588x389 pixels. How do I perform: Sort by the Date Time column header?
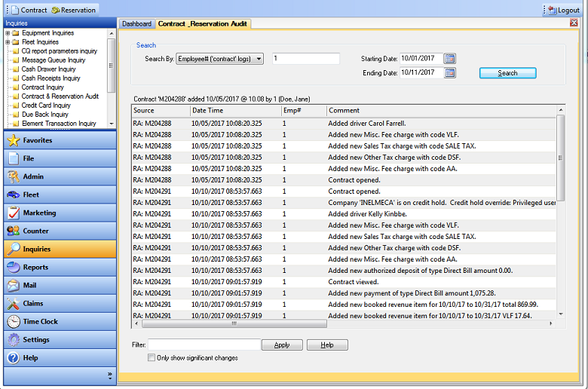click(x=235, y=111)
